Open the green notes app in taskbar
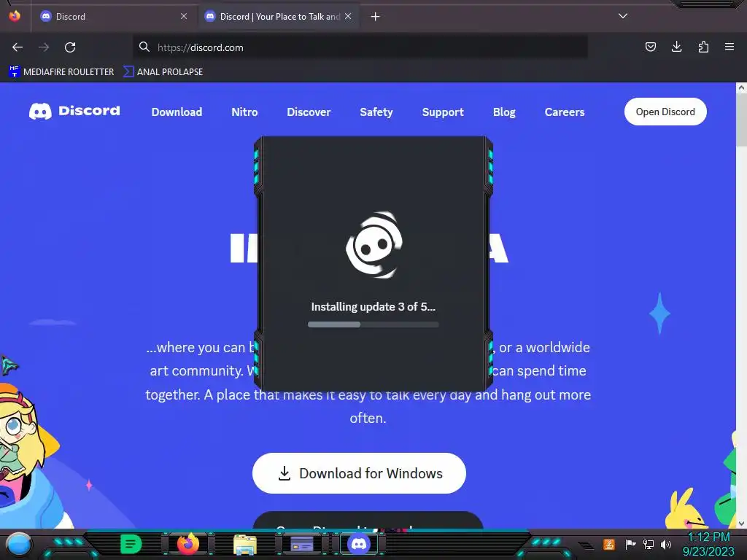Viewport: 747px width, 560px height. point(131,544)
